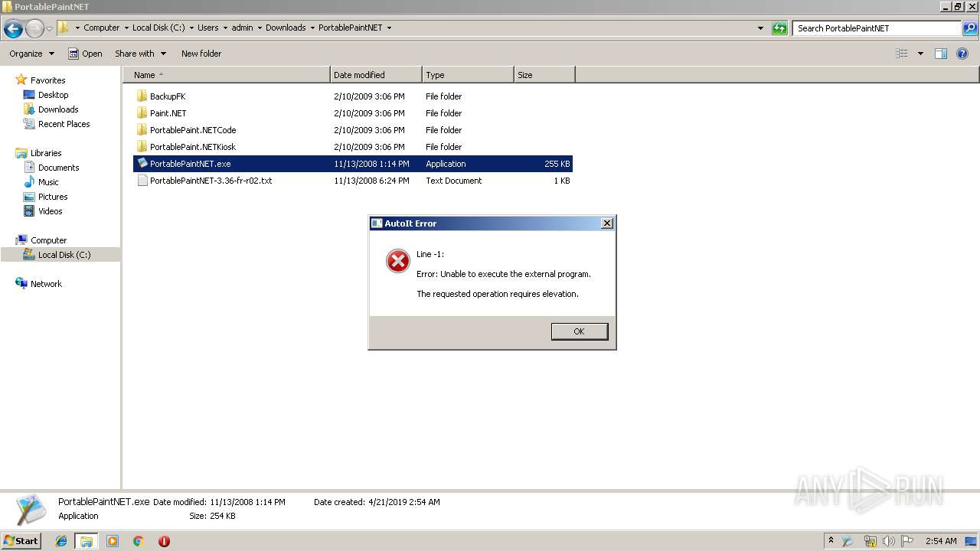The image size is (980, 551).
Task: Open the Share with menu
Action: coord(140,54)
